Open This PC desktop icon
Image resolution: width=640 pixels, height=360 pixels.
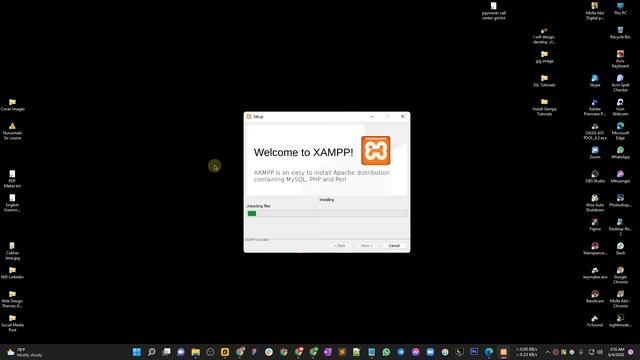[x=620, y=9]
